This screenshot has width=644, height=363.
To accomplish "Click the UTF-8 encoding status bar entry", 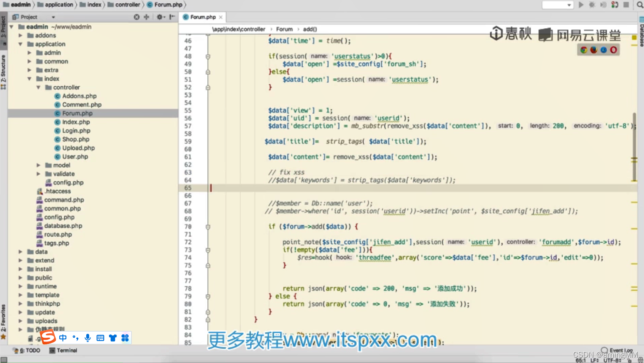I will pyautogui.click(x=612, y=361).
